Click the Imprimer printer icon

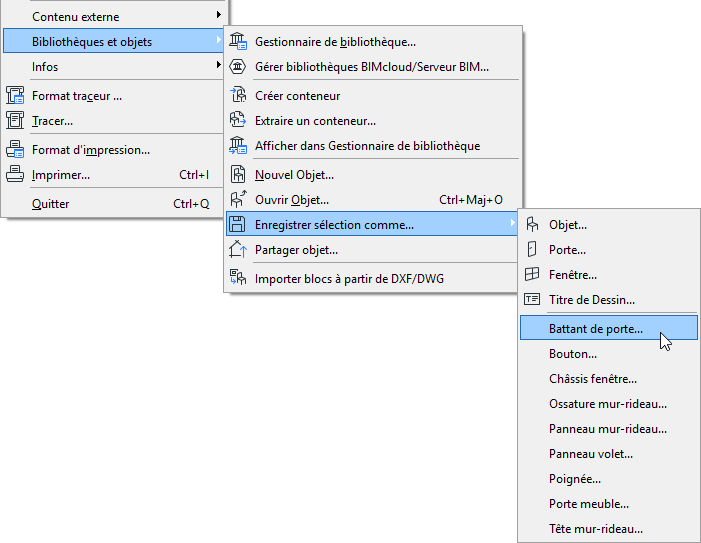click(x=15, y=175)
